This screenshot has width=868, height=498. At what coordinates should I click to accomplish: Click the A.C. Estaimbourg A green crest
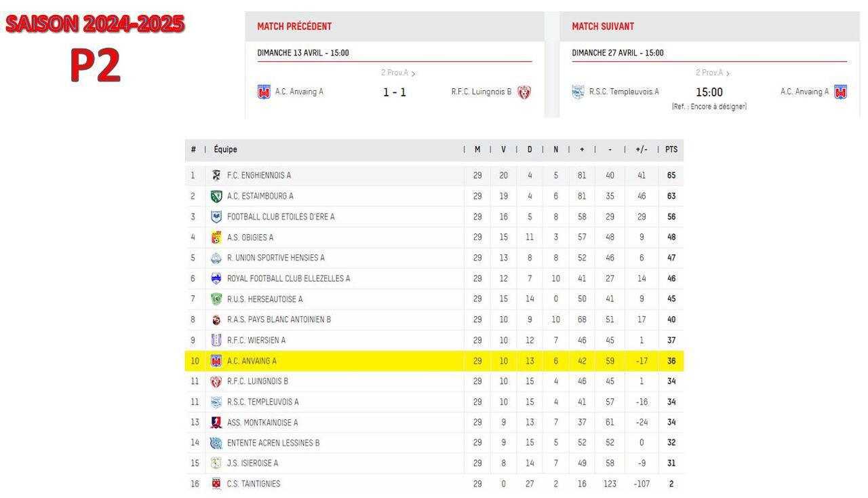[x=216, y=196]
